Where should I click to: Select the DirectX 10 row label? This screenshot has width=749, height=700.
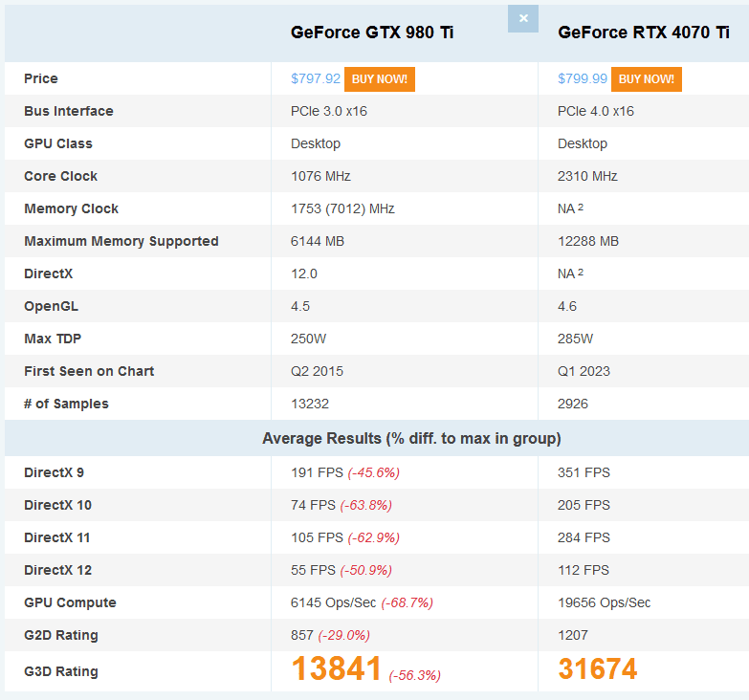57,505
